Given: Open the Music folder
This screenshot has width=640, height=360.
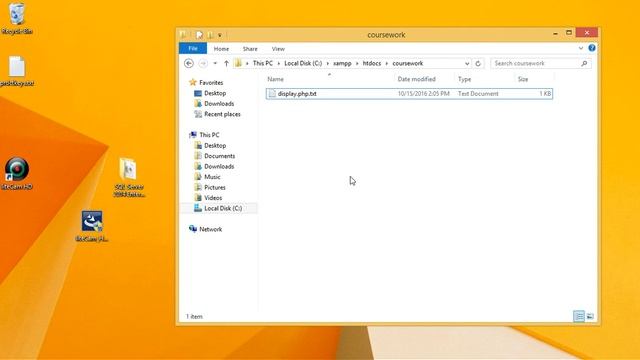Looking at the screenshot, I should [x=212, y=177].
